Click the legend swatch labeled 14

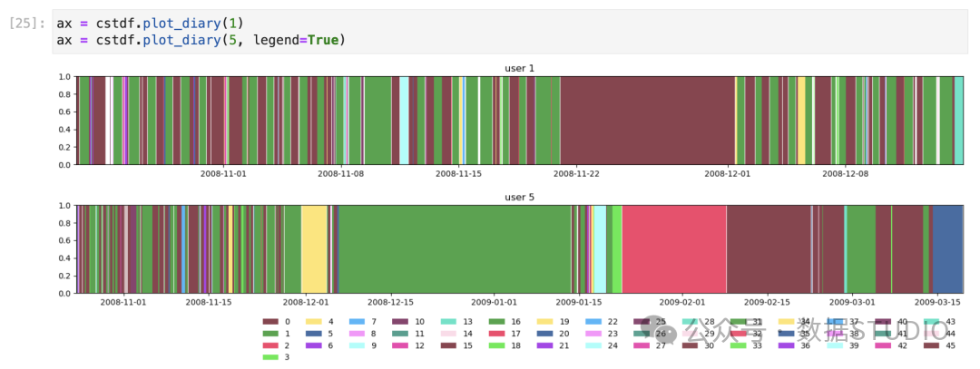pyautogui.click(x=448, y=334)
